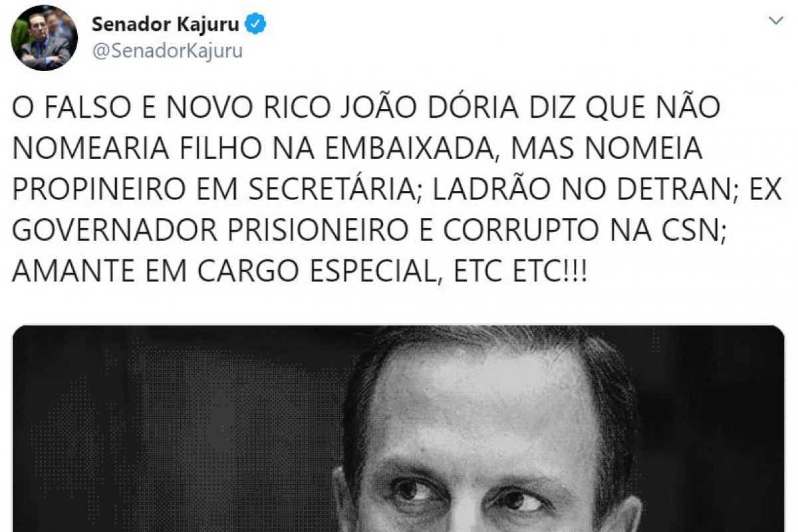Click the tweet line starting "NOMEARIA FILHO NA EMBAIXADA"
Image resolution: width=798 pixels, height=532 pixels.
point(357,150)
